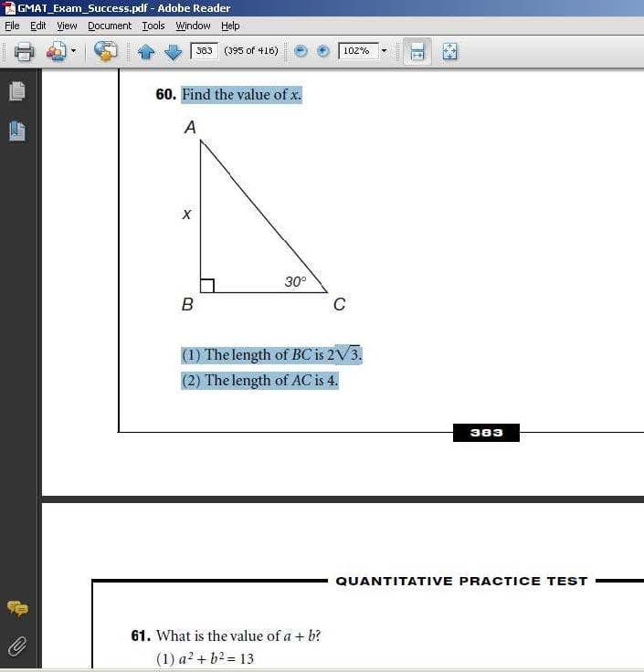Click the vertex label 'A' on the triangle
Image resolution: width=644 pixels, height=672 pixels.
190,127
